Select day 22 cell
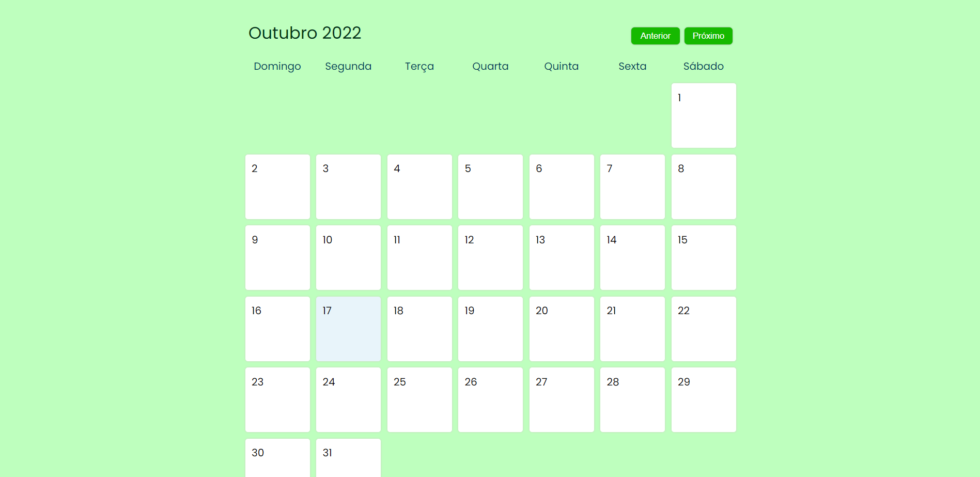This screenshot has height=477, width=980. coord(703,329)
